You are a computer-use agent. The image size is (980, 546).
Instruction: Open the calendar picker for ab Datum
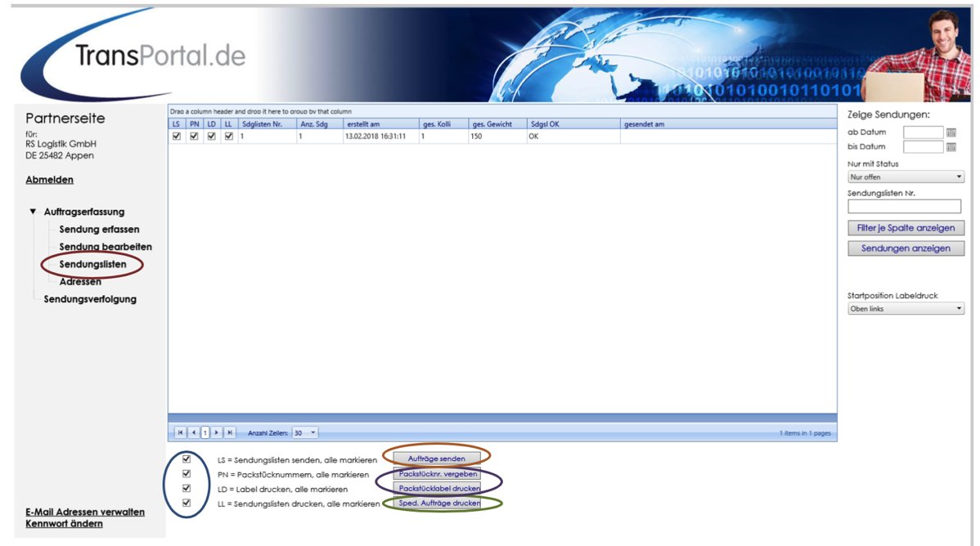951,132
